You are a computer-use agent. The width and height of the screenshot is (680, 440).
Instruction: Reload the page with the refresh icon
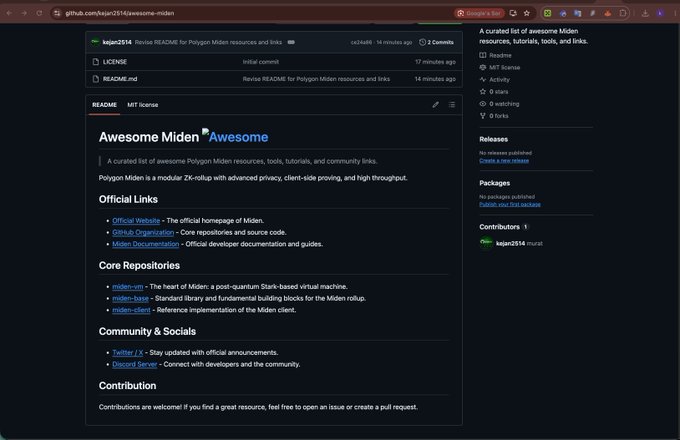point(39,13)
